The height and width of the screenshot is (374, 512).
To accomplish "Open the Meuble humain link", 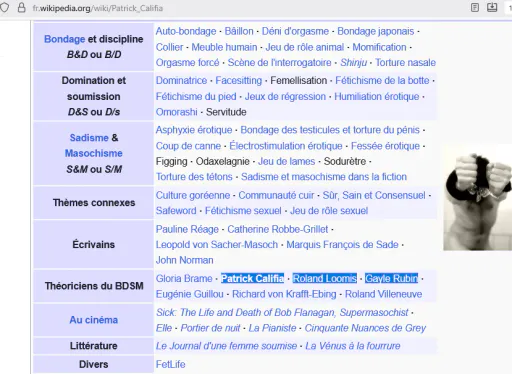I will tap(224, 47).
